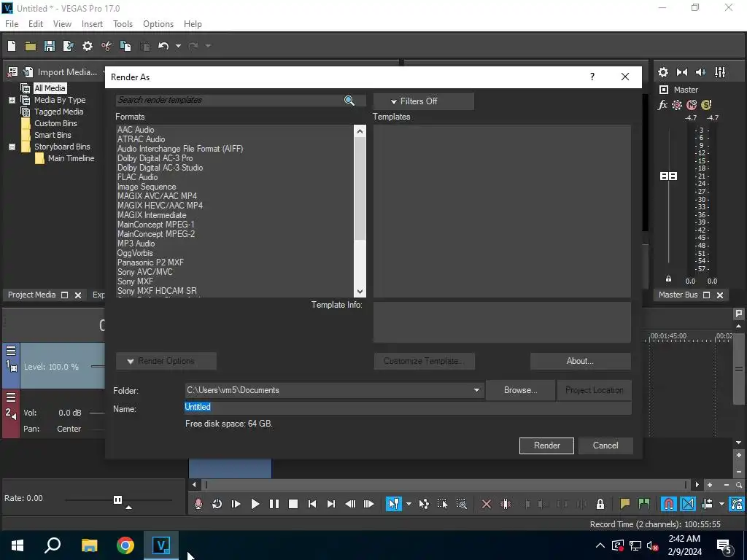Screen dimensions: 747x560
Task: Toggle Enable Snapping magnet
Action: [668, 504]
